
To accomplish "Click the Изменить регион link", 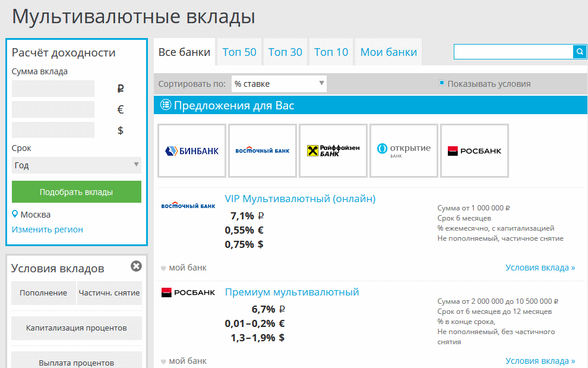I will [48, 229].
